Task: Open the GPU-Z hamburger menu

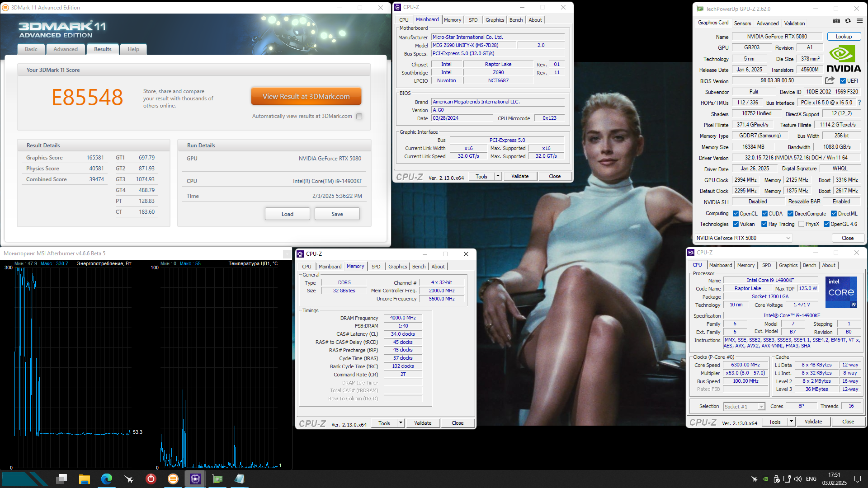Action: pos(859,21)
